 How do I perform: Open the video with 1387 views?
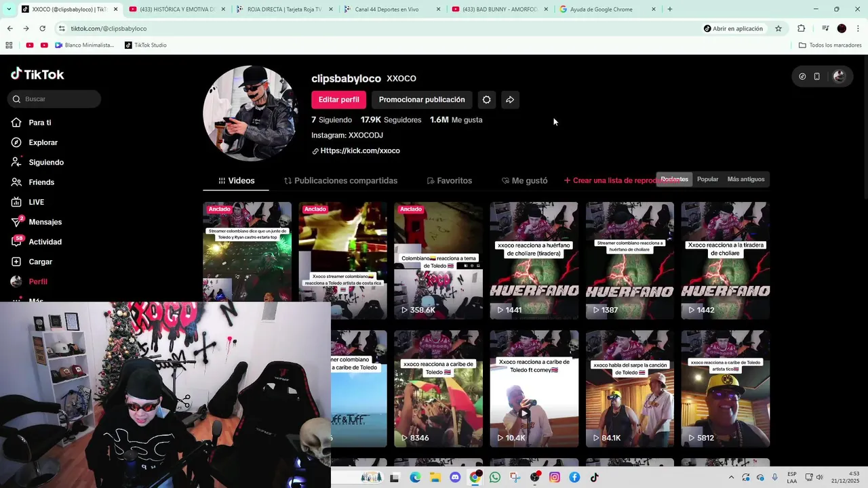(630, 260)
